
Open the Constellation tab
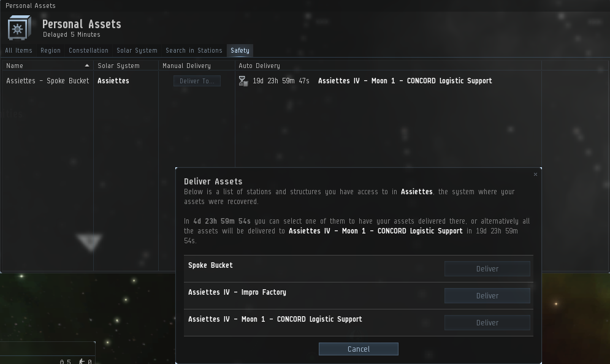(x=89, y=50)
